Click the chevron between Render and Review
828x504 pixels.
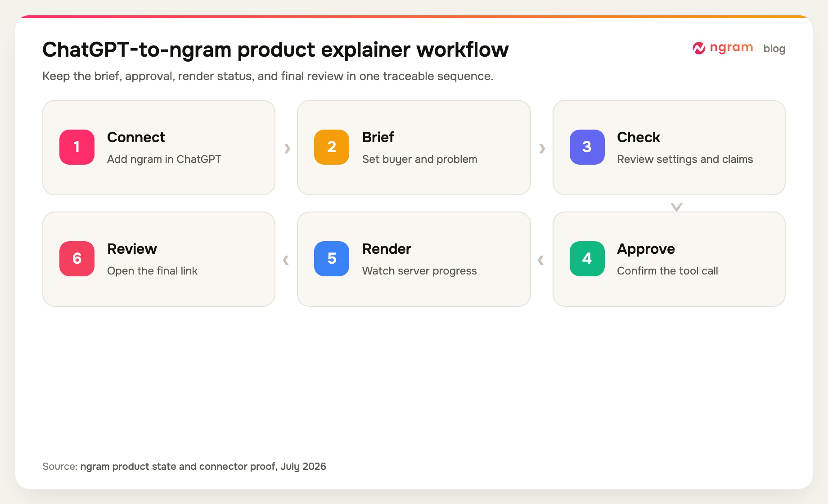click(286, 260)
